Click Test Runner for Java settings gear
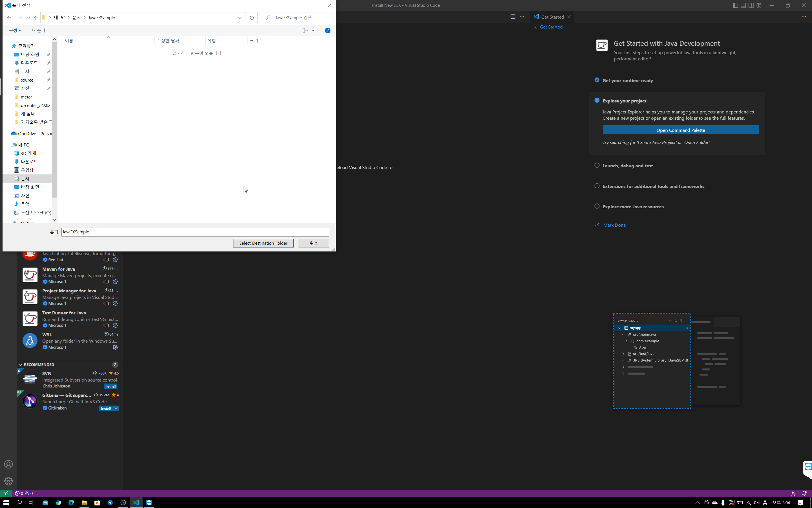This screenshot has width=812, height=508. click(x=115, y=325)
